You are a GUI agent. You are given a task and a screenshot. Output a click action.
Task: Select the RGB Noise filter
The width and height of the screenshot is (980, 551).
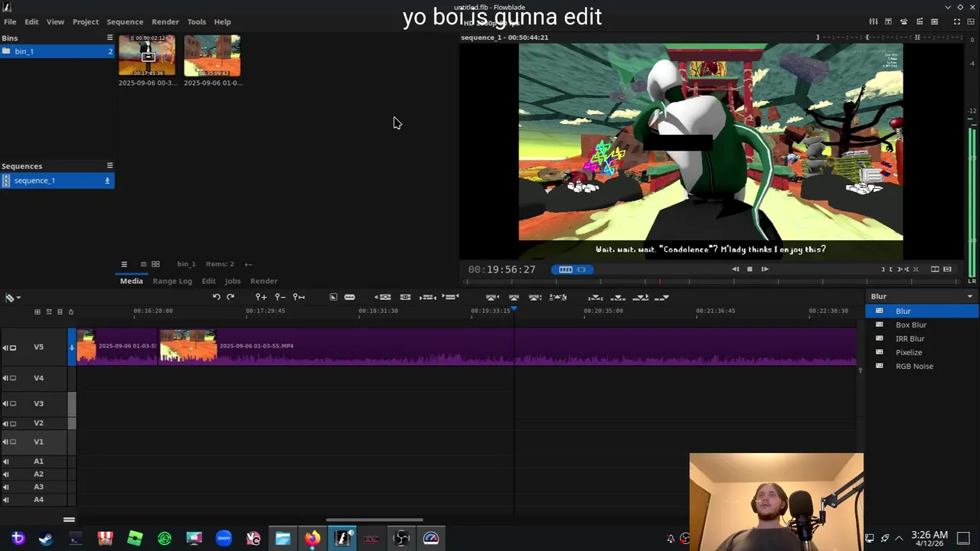click(x=923, y=367)
